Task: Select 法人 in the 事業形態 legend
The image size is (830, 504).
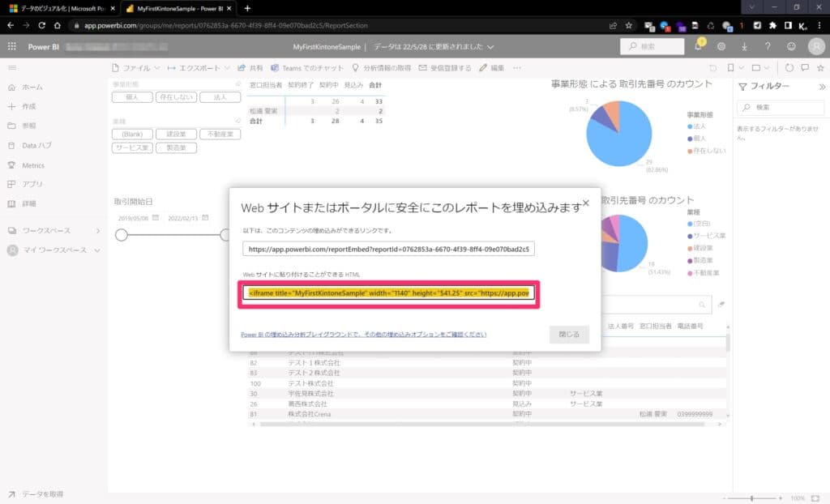Action: [x=696, y=126]
